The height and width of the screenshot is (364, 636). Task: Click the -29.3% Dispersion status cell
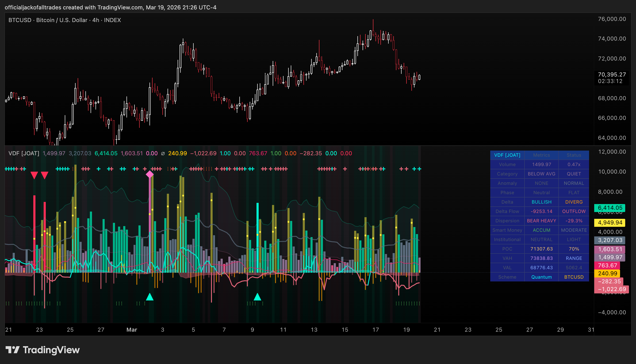[574, 221]
